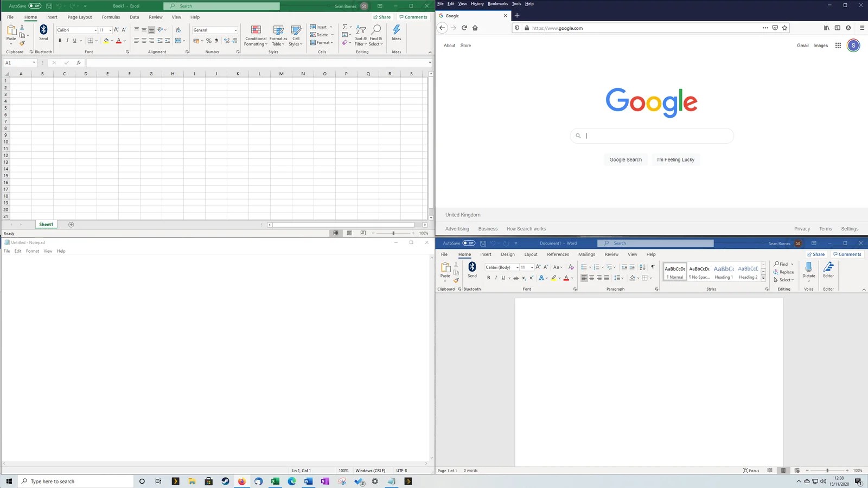Click the Firefox Home icon
Image resolution: width=868 pixels, height=488 pixels.
(475, 28)
